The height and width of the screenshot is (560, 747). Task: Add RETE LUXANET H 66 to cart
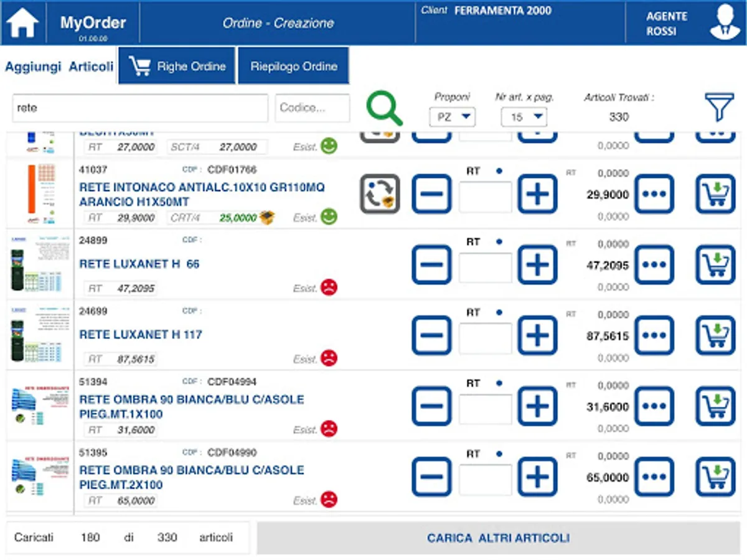pos(715,265)
